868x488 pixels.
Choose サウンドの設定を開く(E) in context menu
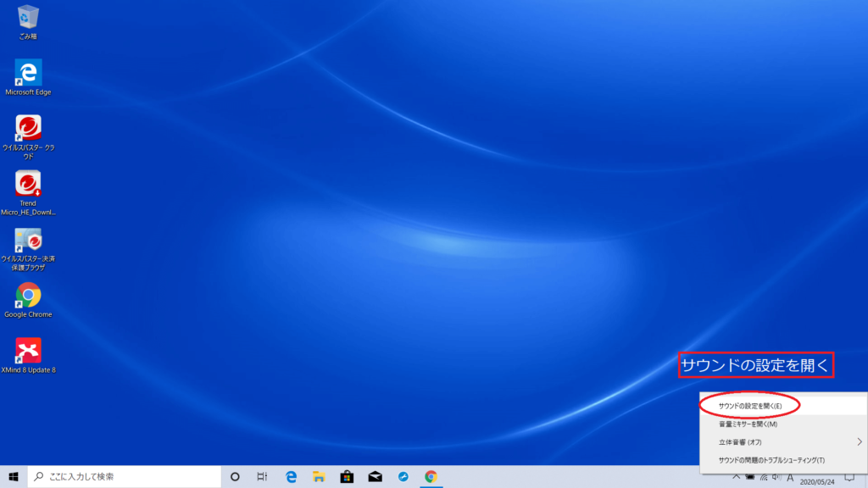[783, 406]
